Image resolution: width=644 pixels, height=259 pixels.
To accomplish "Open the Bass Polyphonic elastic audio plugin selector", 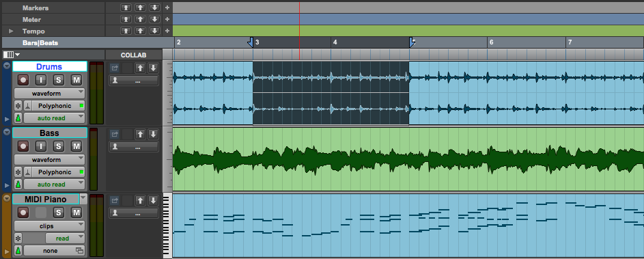I will coord(58,172).
